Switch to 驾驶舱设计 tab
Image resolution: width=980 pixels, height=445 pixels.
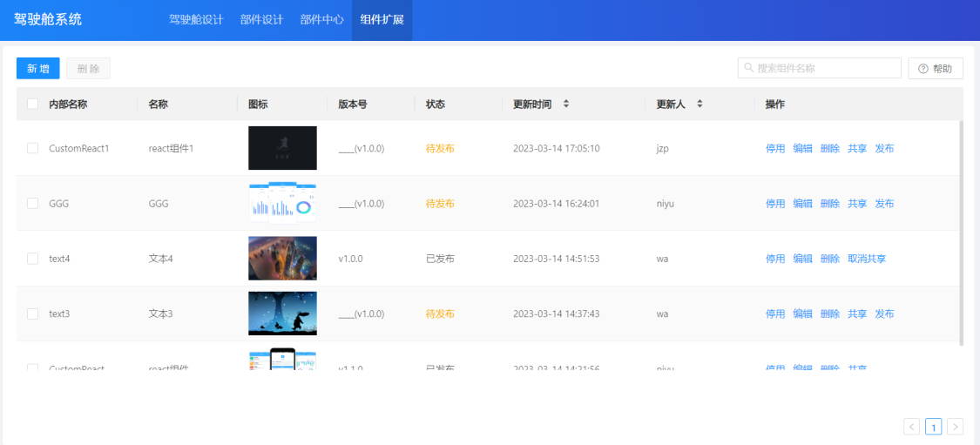pyautogui.click(x=196, y=20)
